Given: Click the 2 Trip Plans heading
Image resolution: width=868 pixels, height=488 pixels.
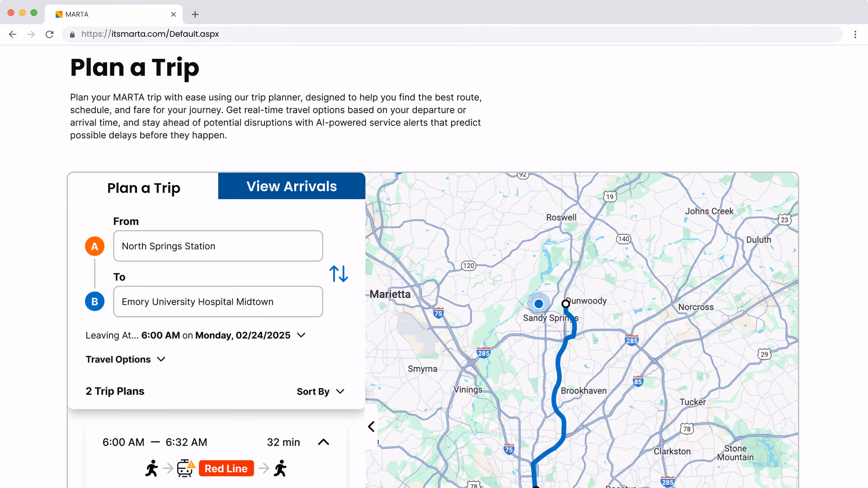Looking at the screenshot, I should coord(115,391).
